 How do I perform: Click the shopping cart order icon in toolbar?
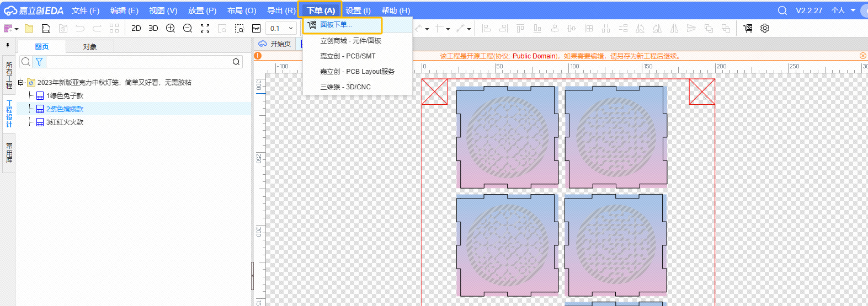coord(748,28)
